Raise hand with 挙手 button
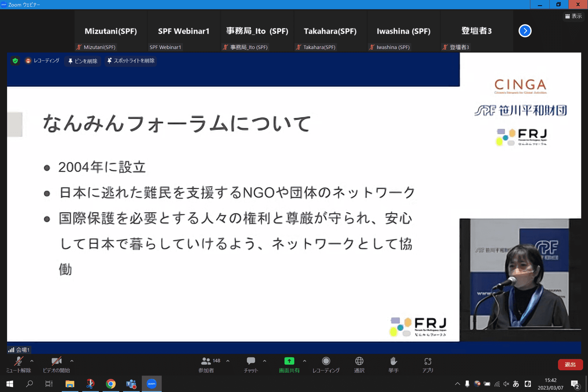This screenshot has width=588, height=392. [394, 364]
